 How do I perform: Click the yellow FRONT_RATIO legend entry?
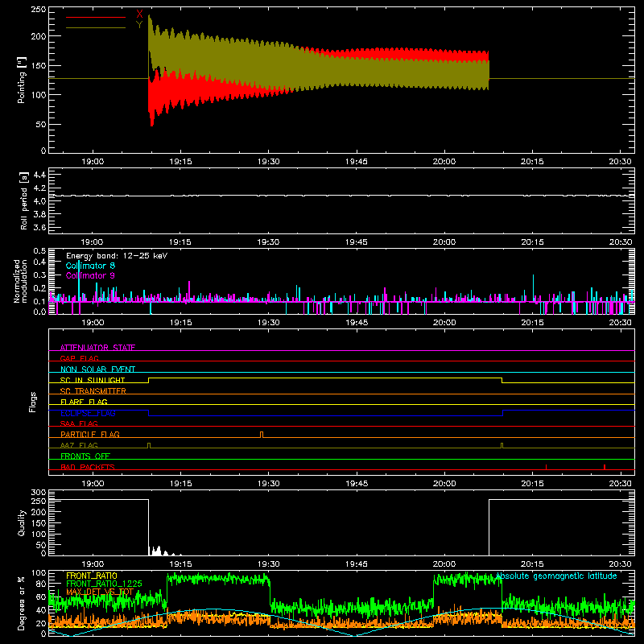tap(91, 576)
